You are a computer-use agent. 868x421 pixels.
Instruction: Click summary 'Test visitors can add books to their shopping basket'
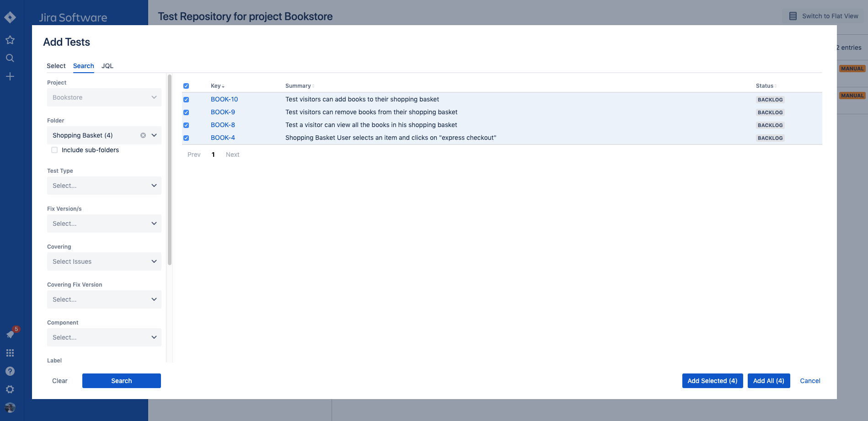(x=362, y=99)
